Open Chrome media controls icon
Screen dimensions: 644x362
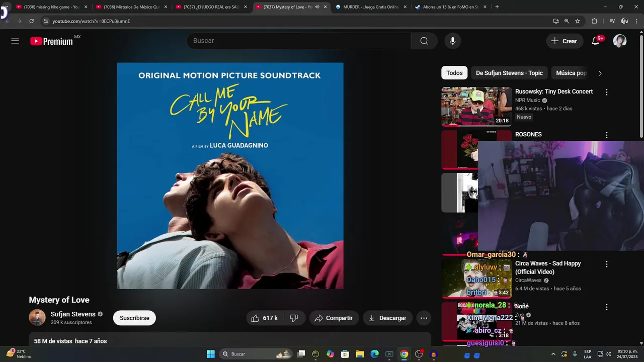point(612,21)
